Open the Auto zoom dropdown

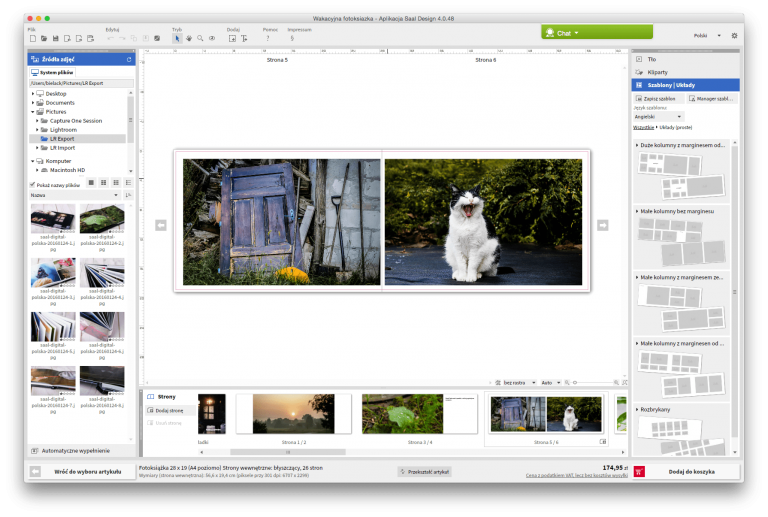[551, 382]
